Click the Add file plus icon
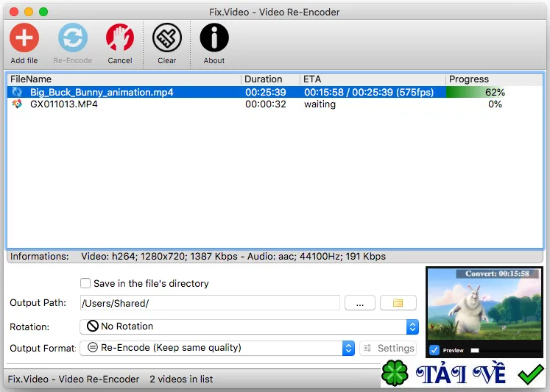Viewport: 550px width, 392px height. (24, 38)
